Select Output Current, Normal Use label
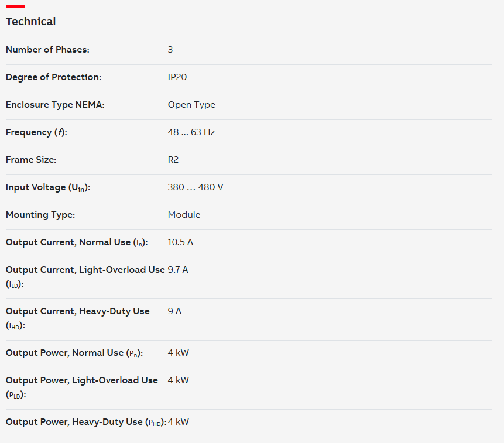Image resolution: width=504 pixels, height=443 pixels. [x=77, y=242]
